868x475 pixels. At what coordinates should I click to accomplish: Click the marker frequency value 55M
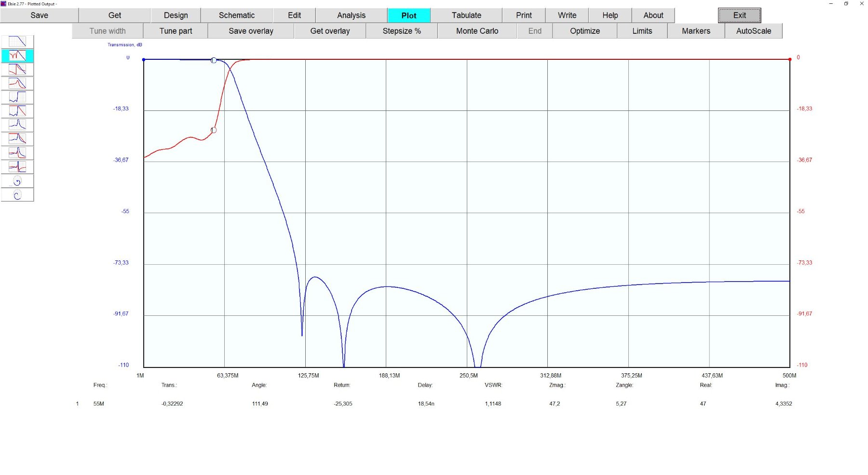click(x=99, y=404)
